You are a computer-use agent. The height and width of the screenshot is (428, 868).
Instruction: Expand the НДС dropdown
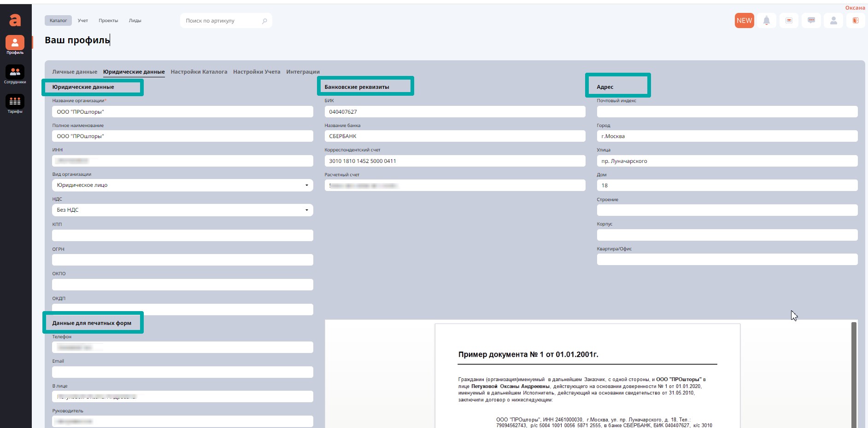pyautogui.click(x=306, y=210)
